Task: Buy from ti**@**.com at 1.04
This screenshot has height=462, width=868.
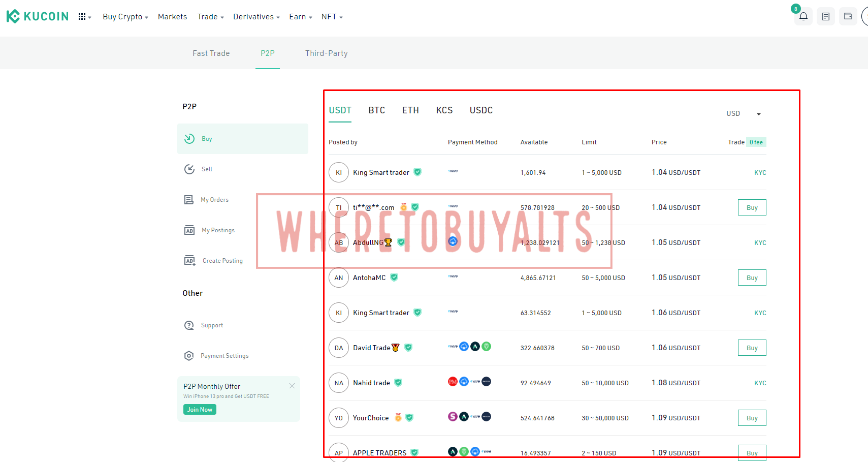Action: click(x=752, y=207)
